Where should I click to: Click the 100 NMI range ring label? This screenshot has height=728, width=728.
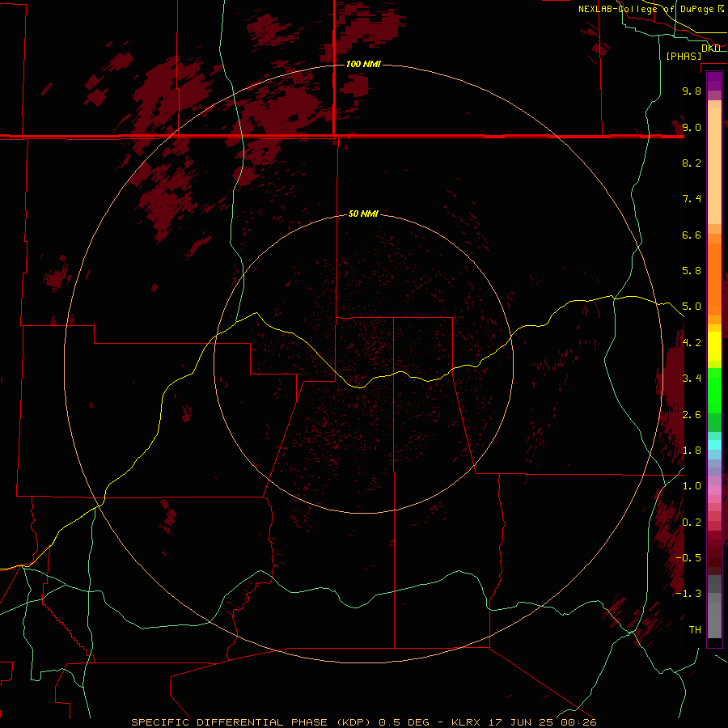[363, 64]
